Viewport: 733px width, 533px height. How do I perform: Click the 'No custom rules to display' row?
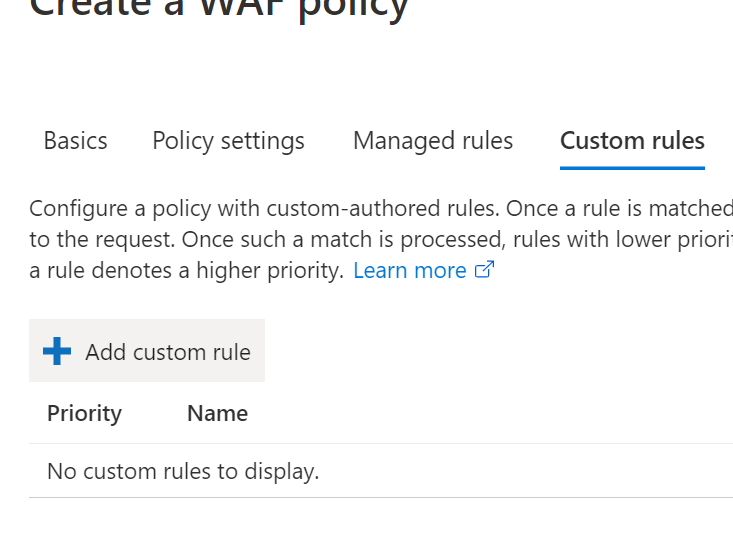pyautogui.click(x=183, y=471)
